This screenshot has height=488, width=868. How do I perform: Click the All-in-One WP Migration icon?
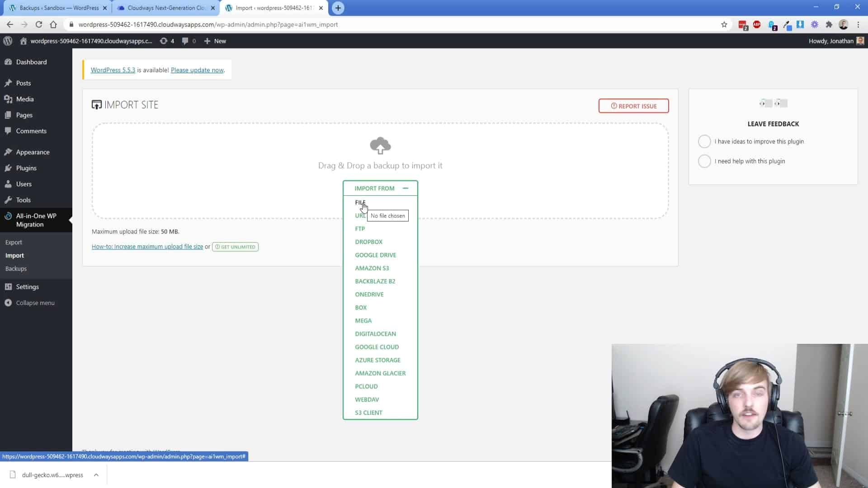click(8, 216)
